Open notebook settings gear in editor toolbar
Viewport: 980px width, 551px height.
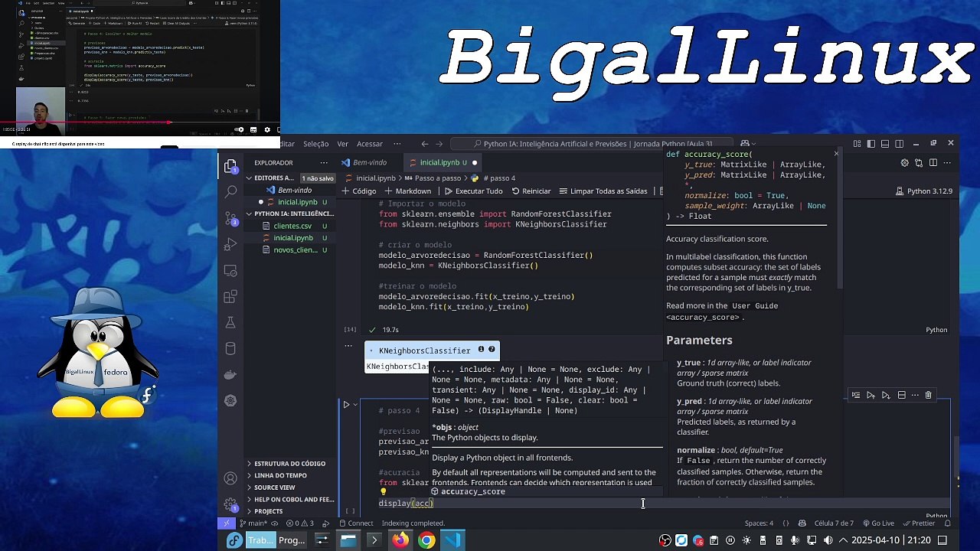pos(904,162)
